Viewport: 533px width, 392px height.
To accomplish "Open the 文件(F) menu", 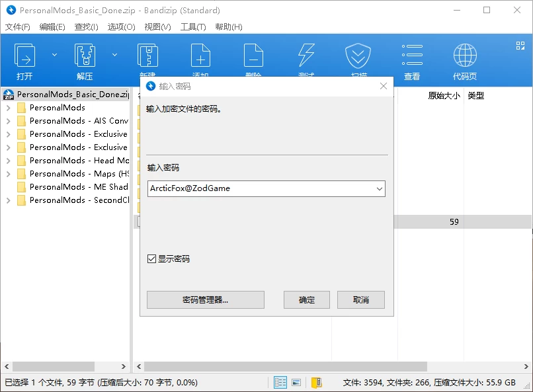I will click(x=18, y=27).
